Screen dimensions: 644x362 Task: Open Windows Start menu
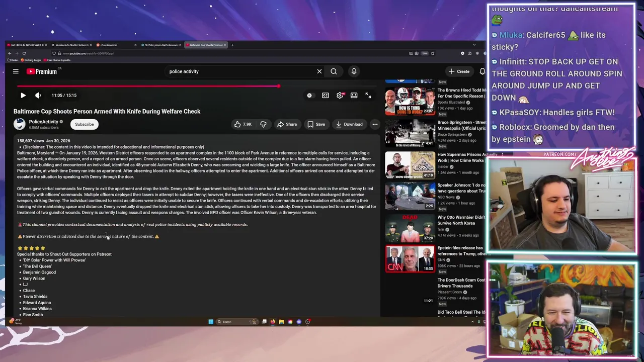211,322
